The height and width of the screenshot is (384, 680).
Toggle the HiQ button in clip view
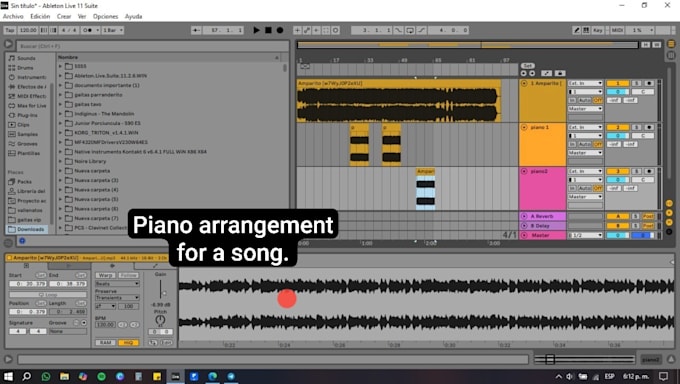[x=128, y=343]
